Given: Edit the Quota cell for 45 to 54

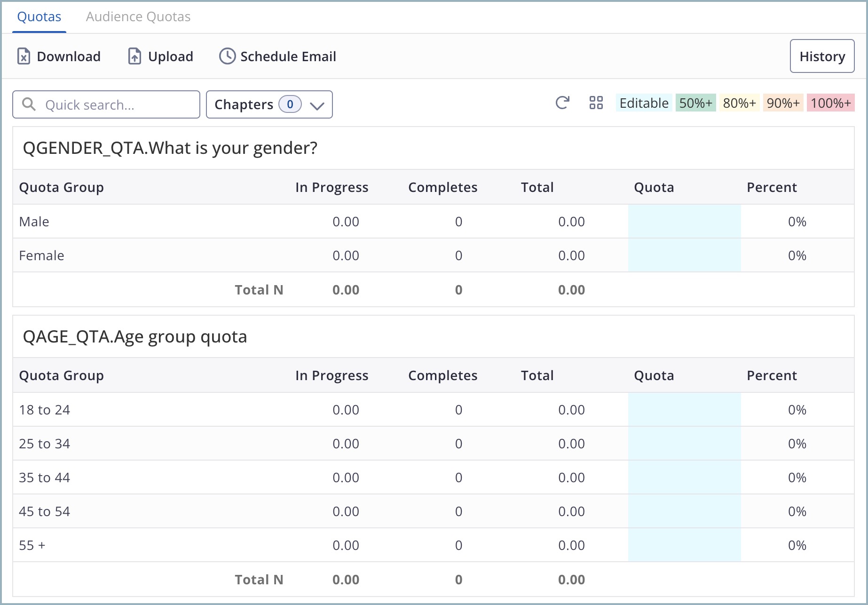Looking at the screenshot, I should [x=685, y=511].
